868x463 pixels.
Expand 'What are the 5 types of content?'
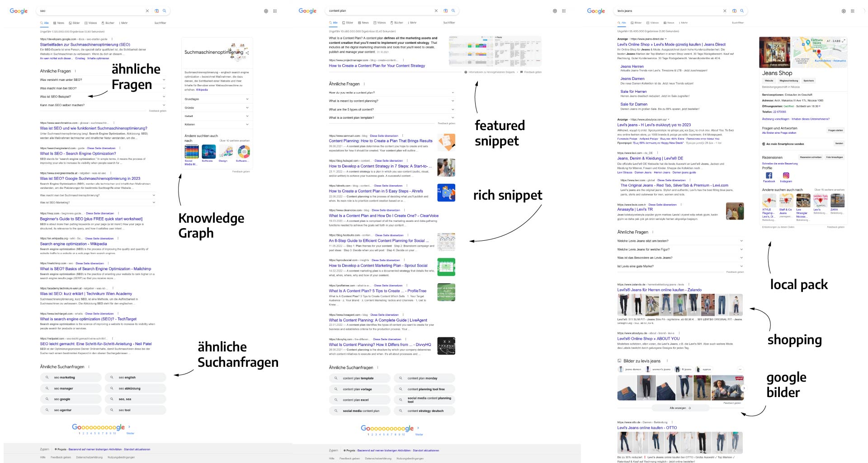point(392,109)
